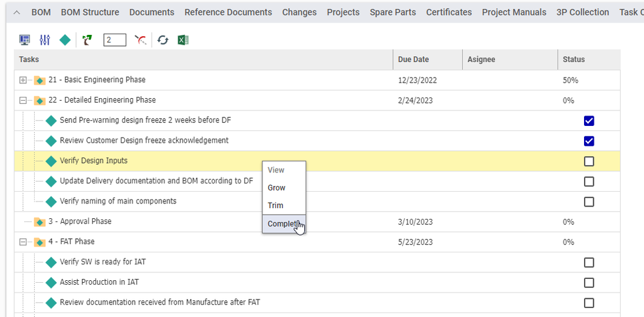
Task: Check the Verify Design Inputs checkbox
Action: click(x=588, y=161)
